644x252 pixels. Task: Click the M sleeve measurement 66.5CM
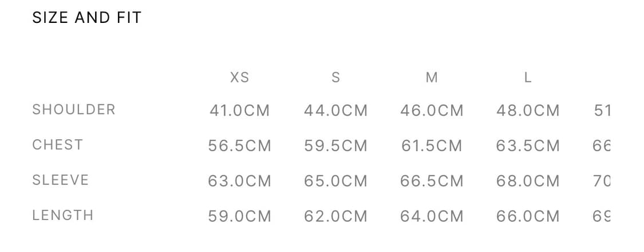[432, 182]
